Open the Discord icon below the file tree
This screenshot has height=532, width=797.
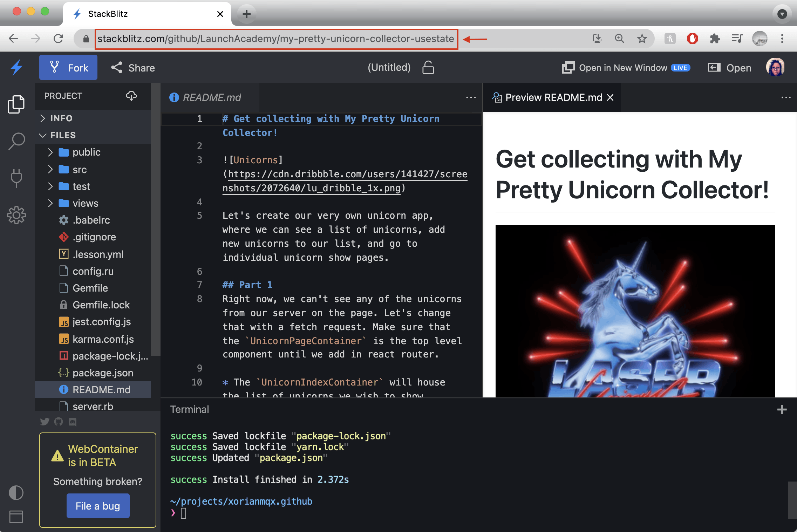click(73, 422)
